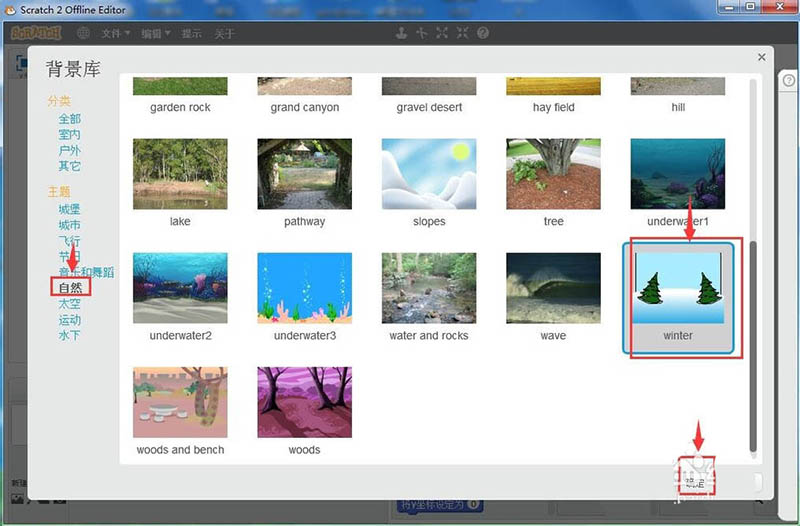Click the globe language icon
The height and width of the screenshot is (526, 800).
[83, 33]
